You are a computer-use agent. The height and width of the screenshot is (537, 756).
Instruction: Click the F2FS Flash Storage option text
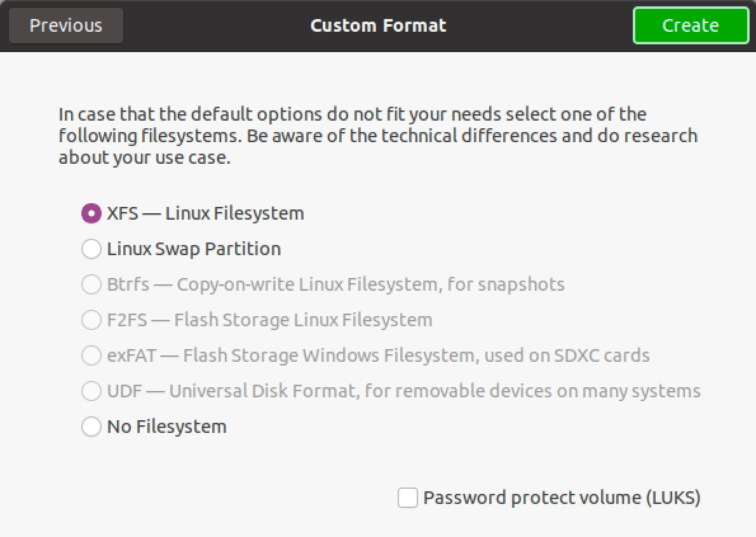[269, 320]
